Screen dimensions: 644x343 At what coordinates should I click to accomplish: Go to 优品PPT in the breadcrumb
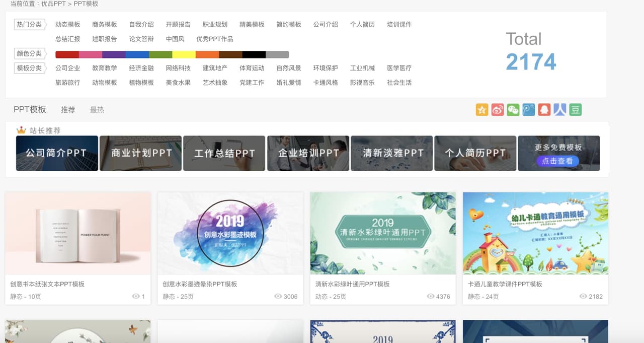pos(52,4)
